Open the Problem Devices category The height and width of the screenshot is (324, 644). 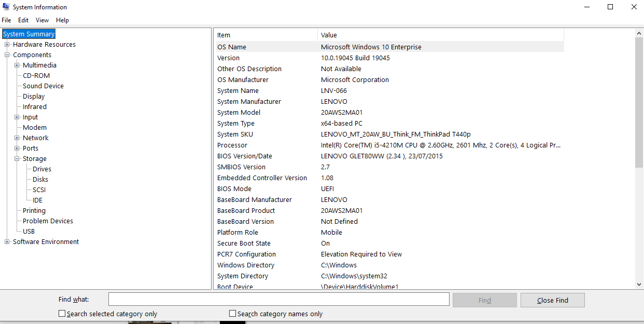48,221
